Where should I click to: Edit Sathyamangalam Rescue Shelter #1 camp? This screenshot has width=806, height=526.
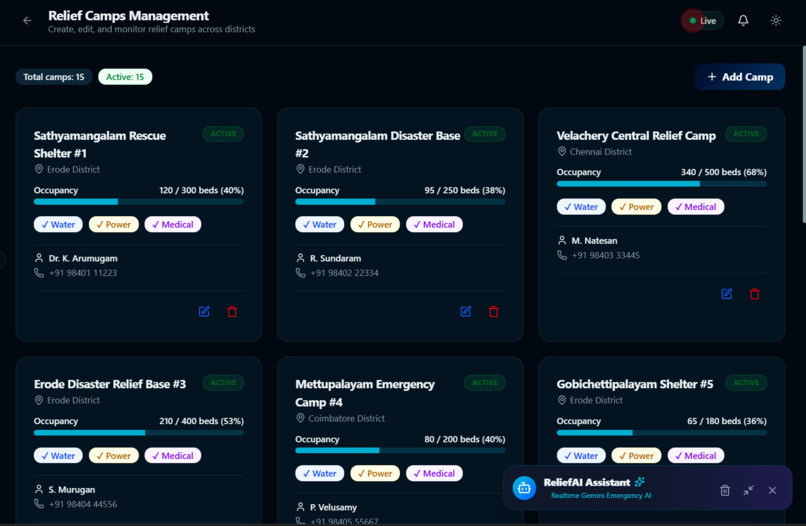tap(204, 312)
